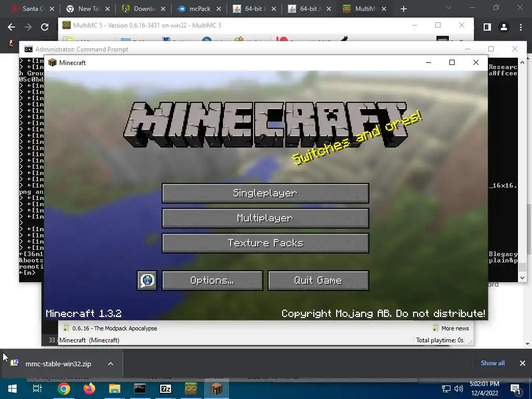
Task: Open Chrome three-dot menu
Action: point(521,27)
